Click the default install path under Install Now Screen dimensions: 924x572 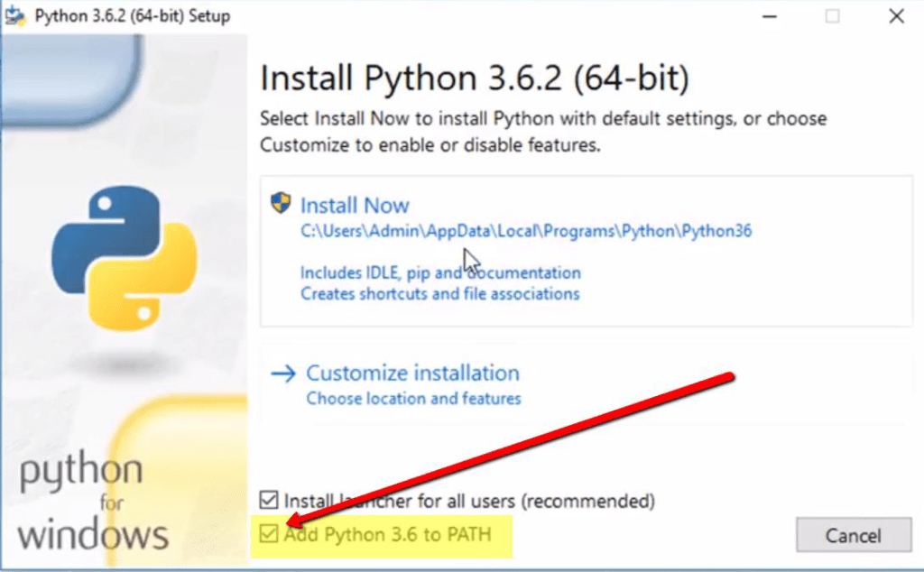pyautogui.click(x=526, y=231)
